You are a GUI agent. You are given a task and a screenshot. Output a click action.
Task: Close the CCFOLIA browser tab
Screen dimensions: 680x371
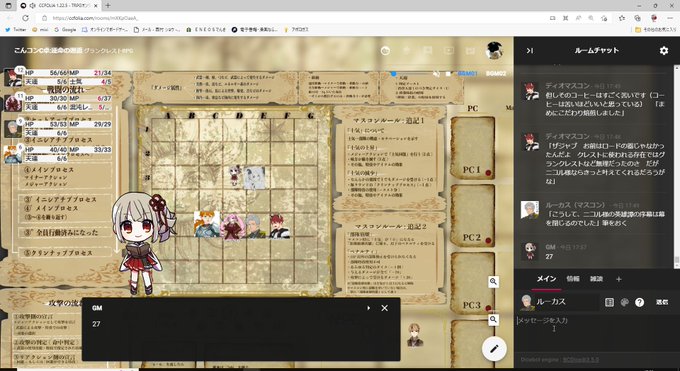point(96,5)
